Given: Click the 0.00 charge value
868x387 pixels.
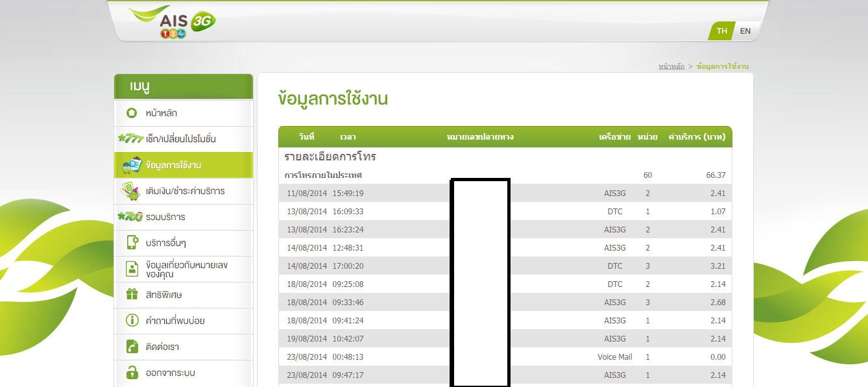Looking at the screenshot, I should pyautogui.click(x=717, y=357).
